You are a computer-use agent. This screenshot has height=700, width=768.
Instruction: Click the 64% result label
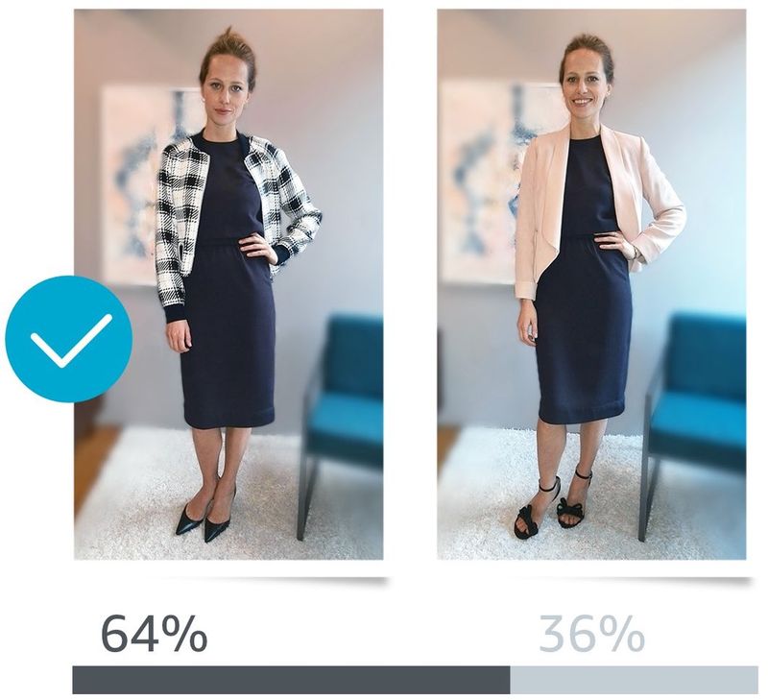[155, 634]
